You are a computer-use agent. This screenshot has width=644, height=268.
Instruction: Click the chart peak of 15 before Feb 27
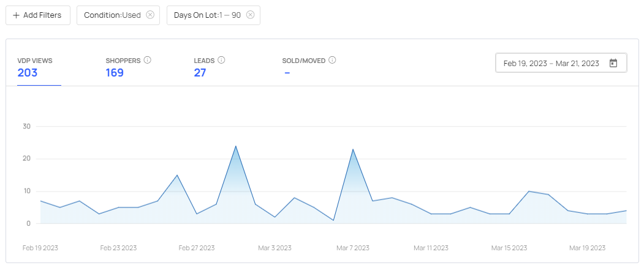pos(177,175)
